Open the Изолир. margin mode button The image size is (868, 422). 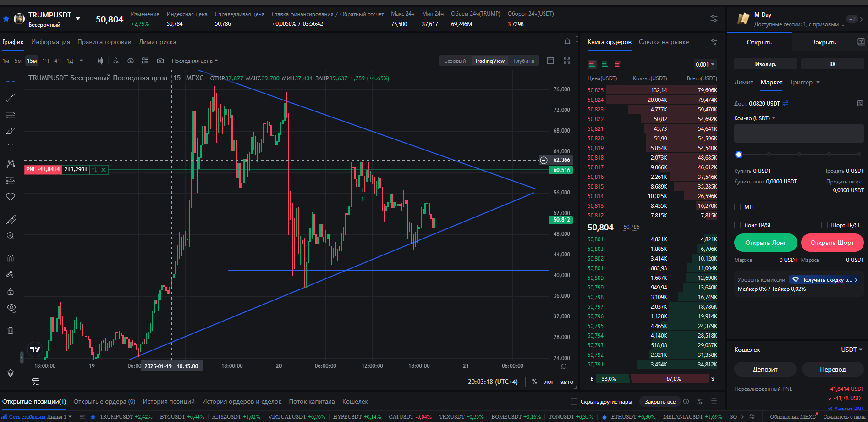[765, 64]
